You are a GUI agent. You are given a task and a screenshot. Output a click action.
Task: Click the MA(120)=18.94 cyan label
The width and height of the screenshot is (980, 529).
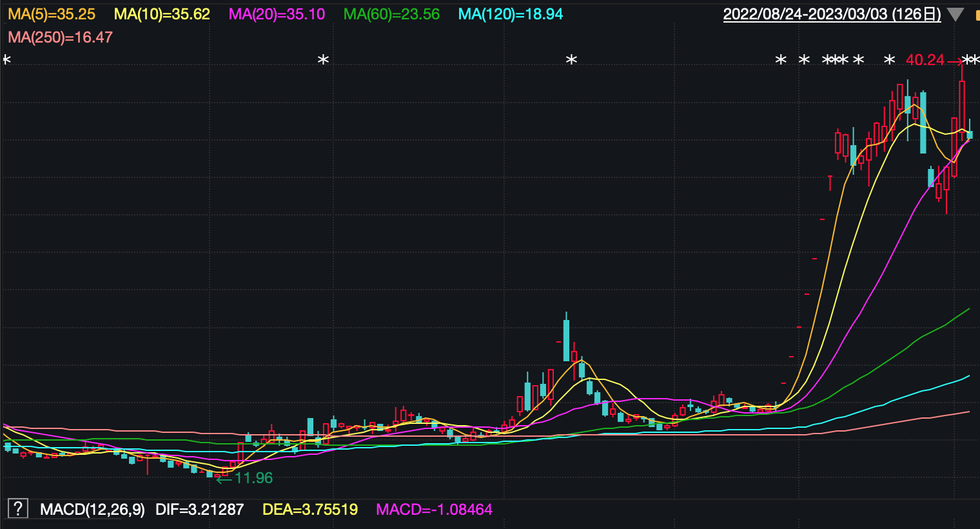pos(511,14)
